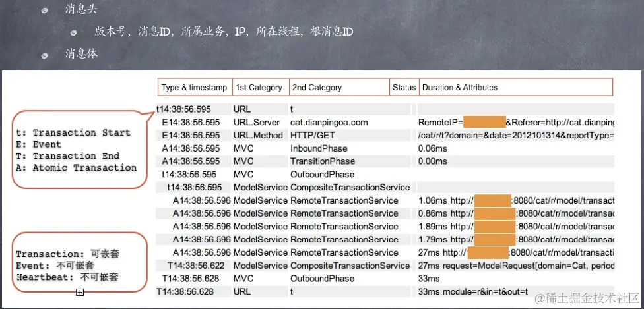Click the 'TransitionPhase' cell
Viewport: 644px width, 309px height.
pyautogui.click(x=323, y=161)
